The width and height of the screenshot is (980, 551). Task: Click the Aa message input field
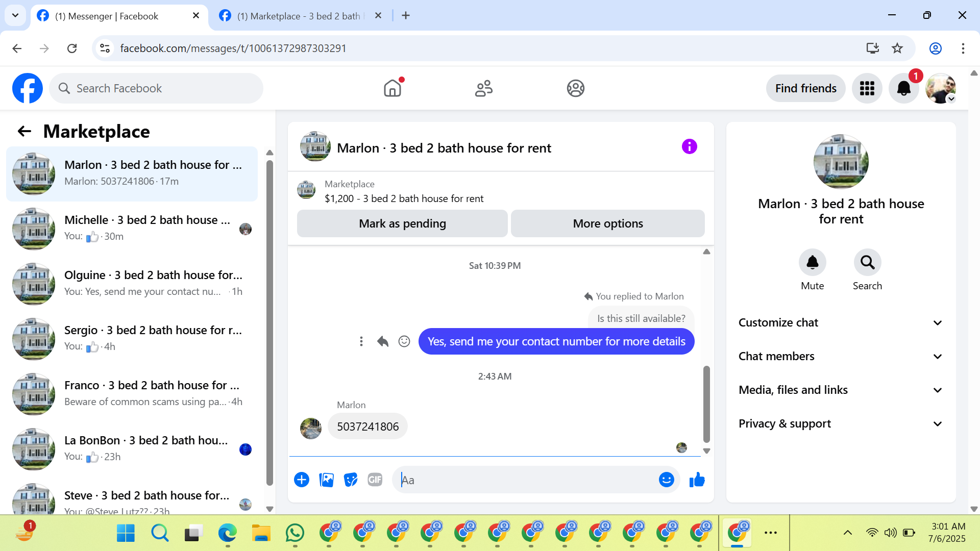pos(526,480)
